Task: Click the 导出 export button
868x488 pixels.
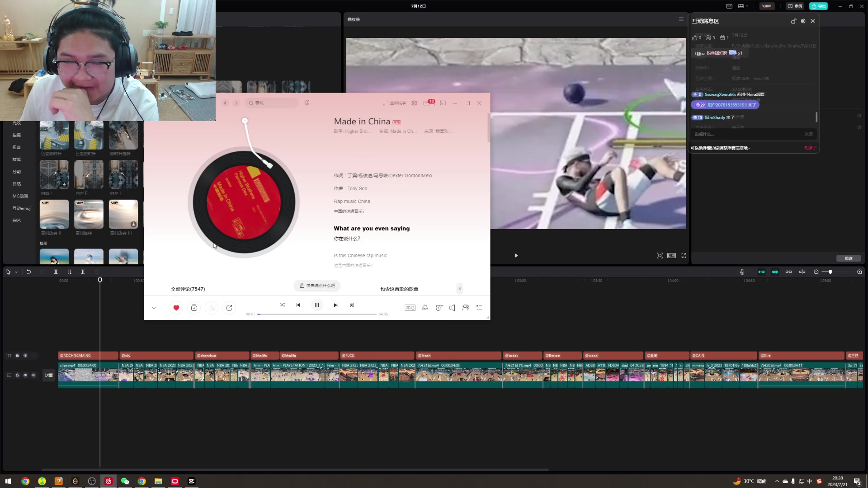Action: (818, 6)
